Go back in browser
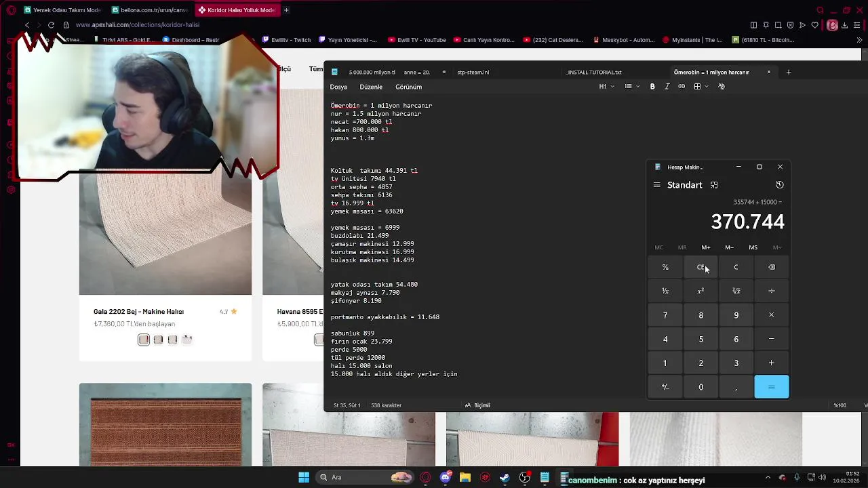This screenshot has height=488, width=868. pyautogui.click(x=27, y=25)
